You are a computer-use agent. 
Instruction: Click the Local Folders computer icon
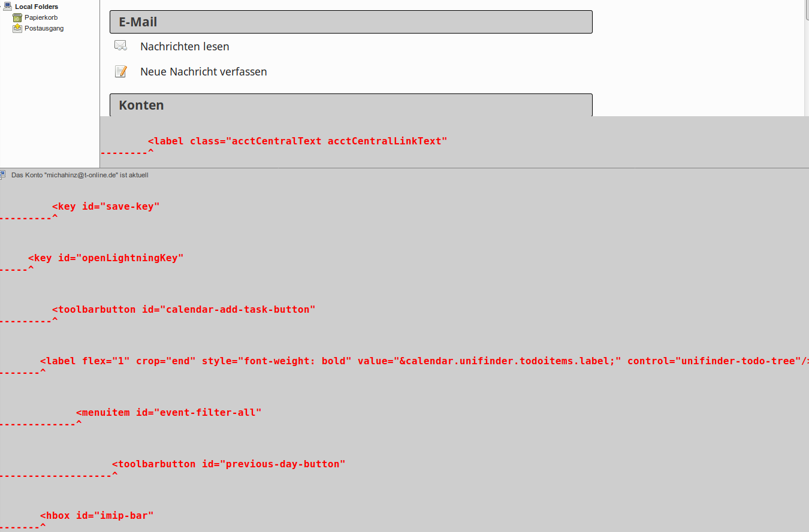(7, 7)
